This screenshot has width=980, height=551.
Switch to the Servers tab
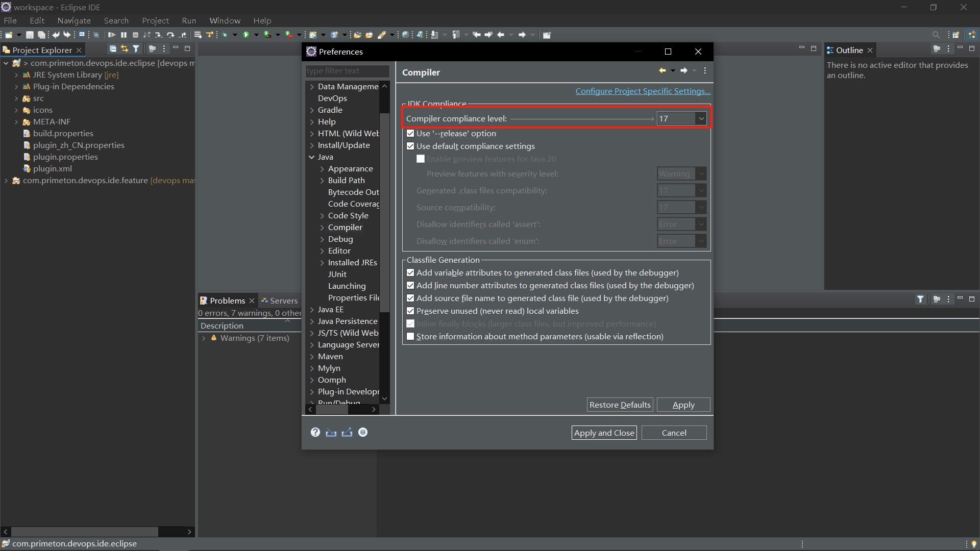(284, 300)
